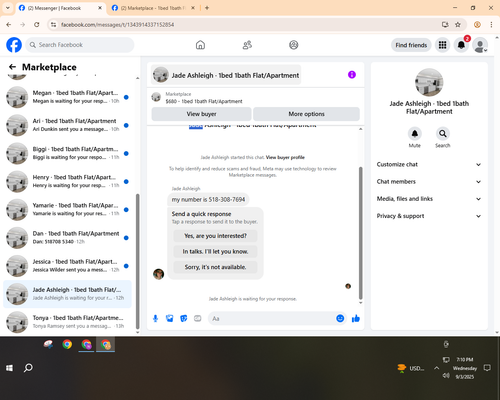Open the emoji picker in message box
This screenshot has width=500, height=400.
pyautogui.click(x=340, y=318)
